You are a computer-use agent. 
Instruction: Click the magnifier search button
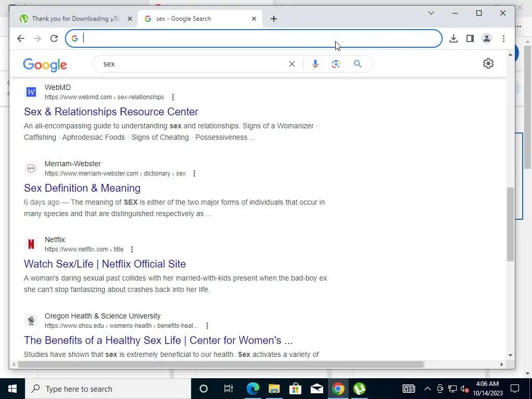(x=357, y=64)
